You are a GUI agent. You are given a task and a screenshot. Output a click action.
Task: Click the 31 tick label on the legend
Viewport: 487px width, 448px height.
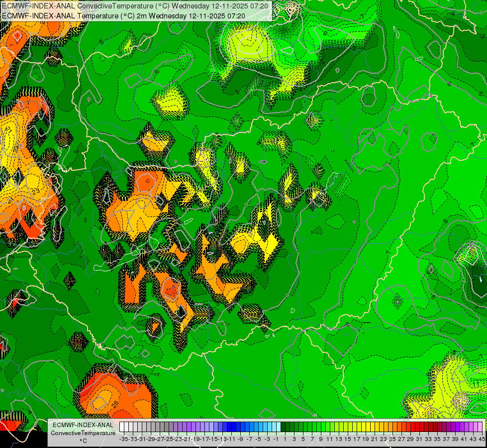point(419,439)
